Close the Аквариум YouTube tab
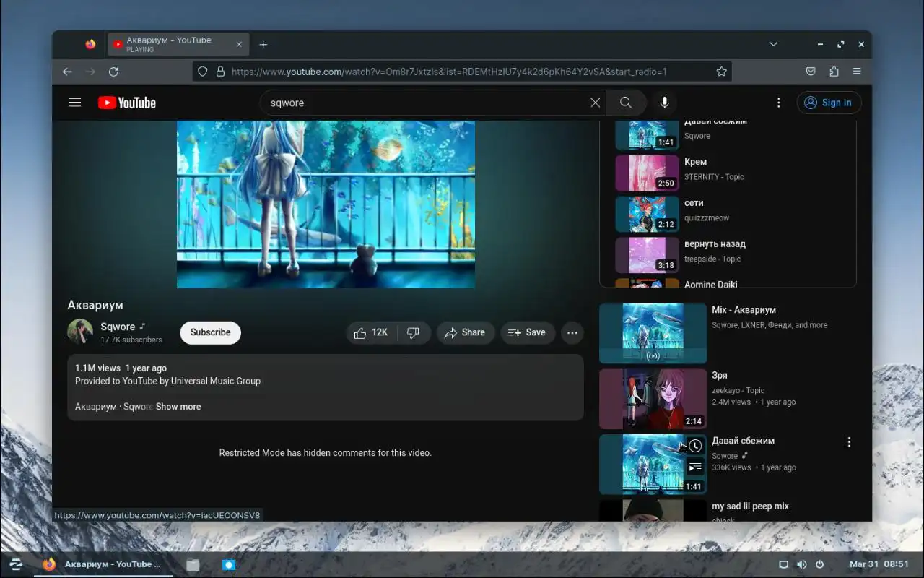The height and width of the screenshot is (578, 924). point(239,45)
